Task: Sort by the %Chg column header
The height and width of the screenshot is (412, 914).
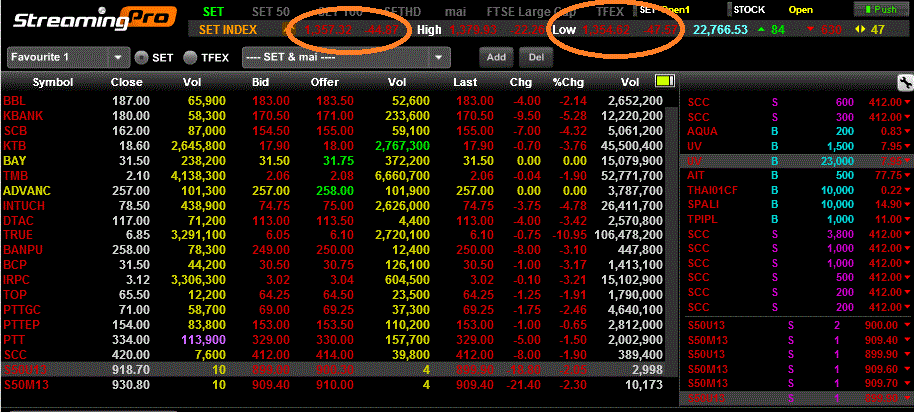Action: (568, 82)
